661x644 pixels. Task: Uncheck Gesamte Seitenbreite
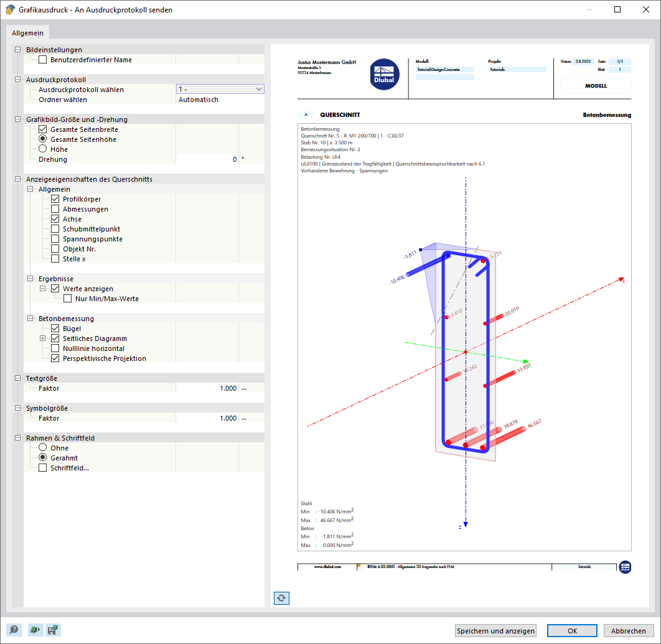pyautogui.click(x=42, y=129)
